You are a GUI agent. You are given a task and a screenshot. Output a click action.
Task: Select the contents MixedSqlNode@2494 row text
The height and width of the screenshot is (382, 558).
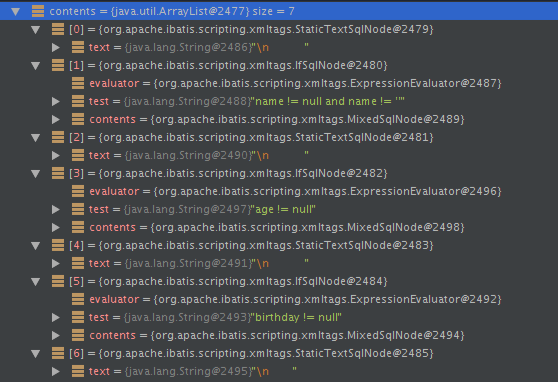277,335
